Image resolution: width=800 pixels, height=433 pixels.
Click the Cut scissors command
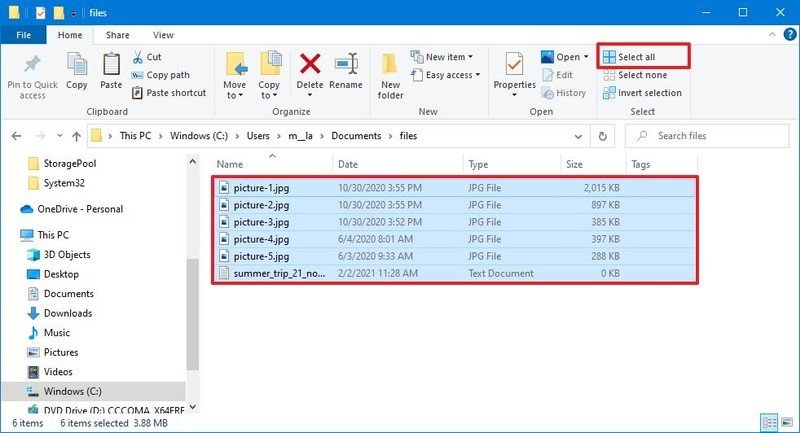(x=147, y=57)
